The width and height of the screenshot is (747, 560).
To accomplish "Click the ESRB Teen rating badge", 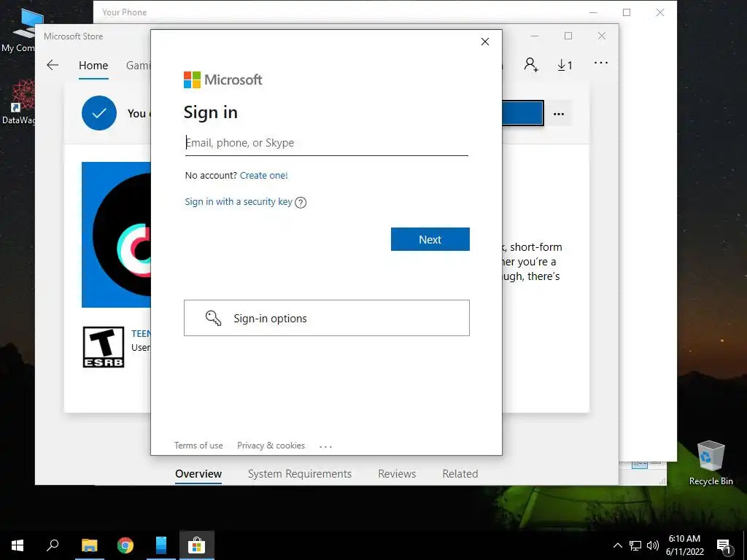I will click(x=104, y=346).
